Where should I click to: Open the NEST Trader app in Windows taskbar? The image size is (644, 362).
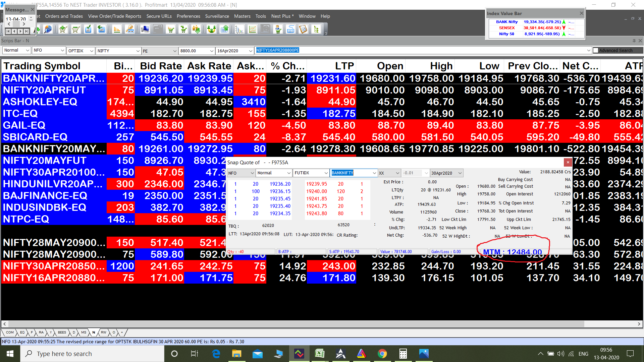(299, 354)
